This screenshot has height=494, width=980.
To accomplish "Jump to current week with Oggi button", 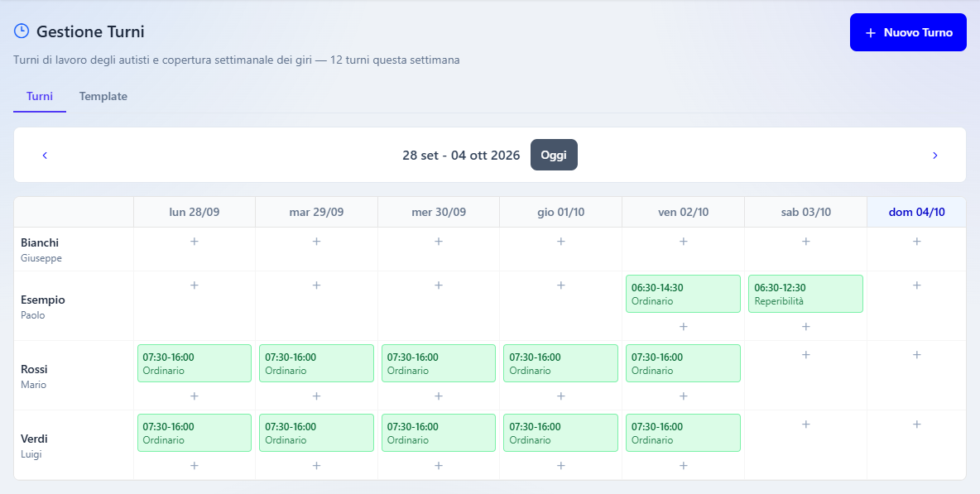I will (554, 155).
